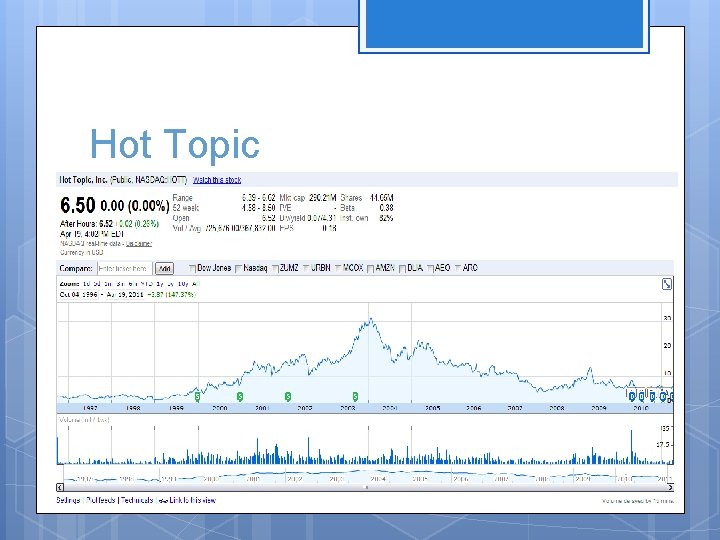This screenshot has height=540, width=720.
Task: Set chart zoom to 1d
Action: pyautogui.click(x=86, y=284)
